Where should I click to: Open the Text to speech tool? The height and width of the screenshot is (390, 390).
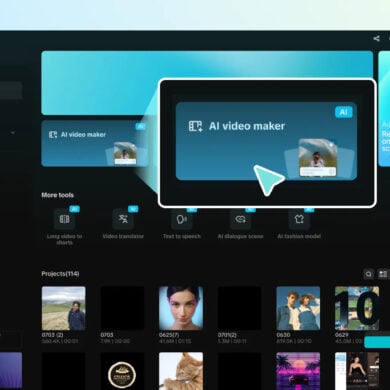tap(182, 219)
